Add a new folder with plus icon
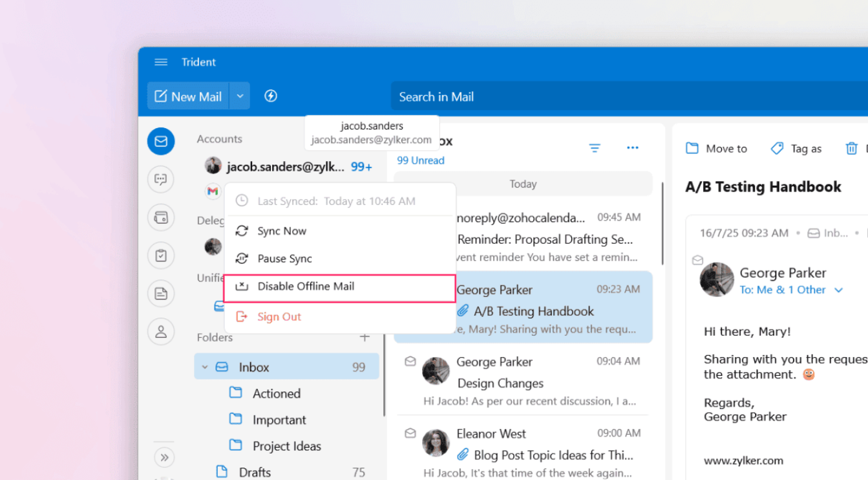The image size is (868, 480). (365, 337)
